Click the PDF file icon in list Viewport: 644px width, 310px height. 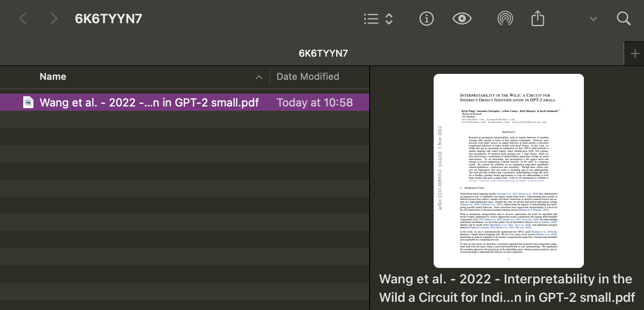[28, 103]
